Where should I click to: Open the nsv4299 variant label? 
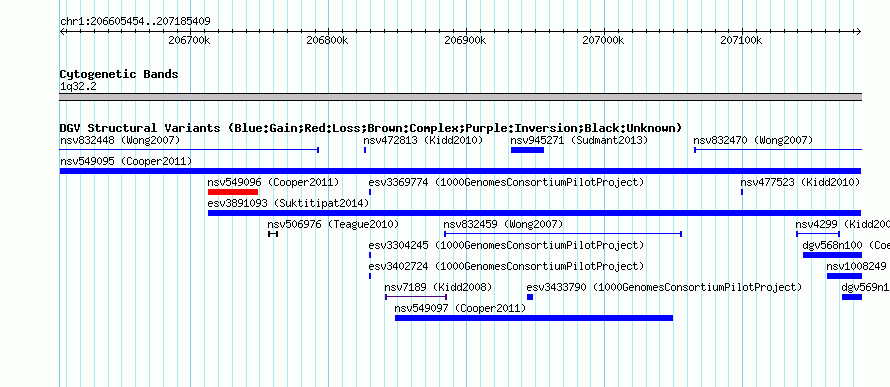click(x=842, y=224)
